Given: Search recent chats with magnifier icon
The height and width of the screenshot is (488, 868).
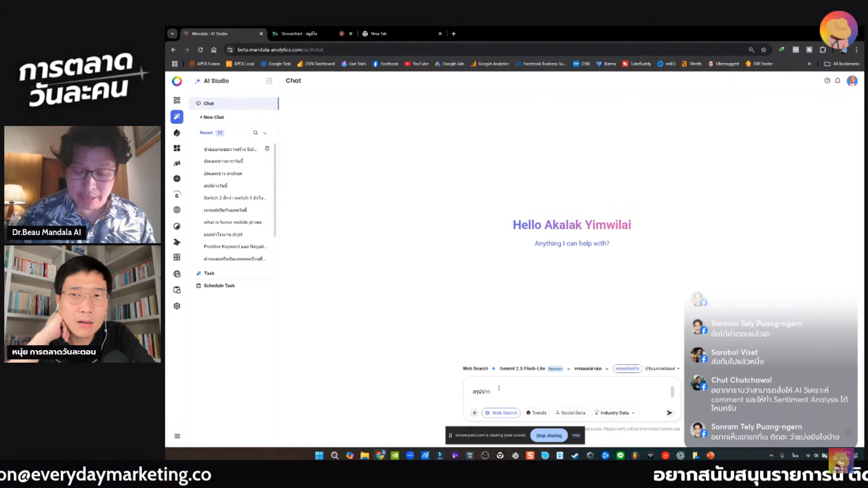Looking at the screenshot, I should tap(255, 133).
